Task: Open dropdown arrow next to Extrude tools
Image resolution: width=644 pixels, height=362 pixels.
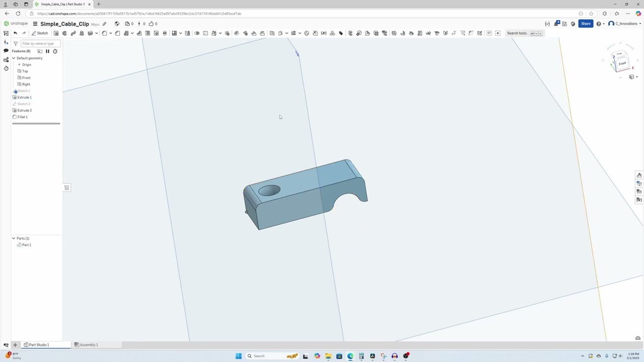Action: point(96,33)
